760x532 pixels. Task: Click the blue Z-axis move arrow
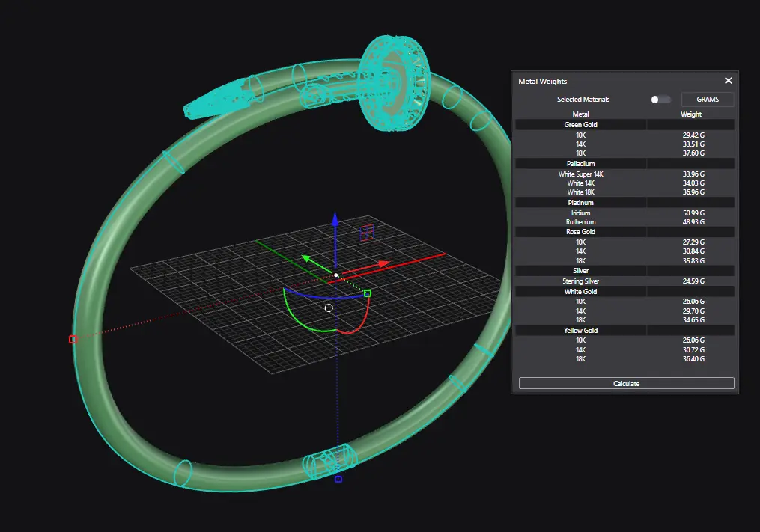click(335, 219)
